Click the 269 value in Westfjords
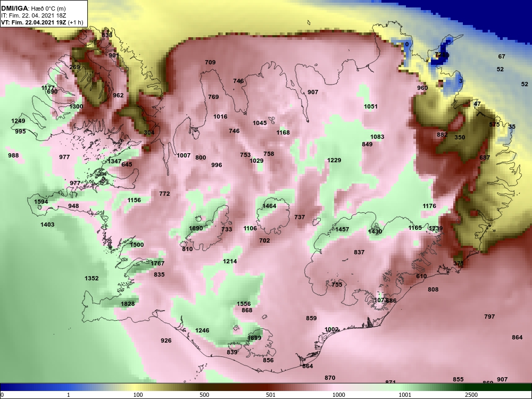Screen dimensions: 532x399 [x=74, y=67]
